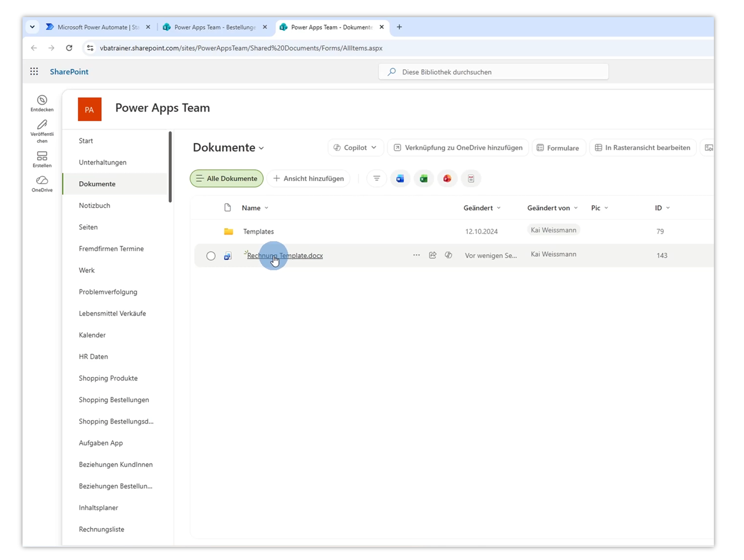The height and width of the screenshot is (560, 744).
Task: Open the Geändert von column menu
Action: [553, 208]
